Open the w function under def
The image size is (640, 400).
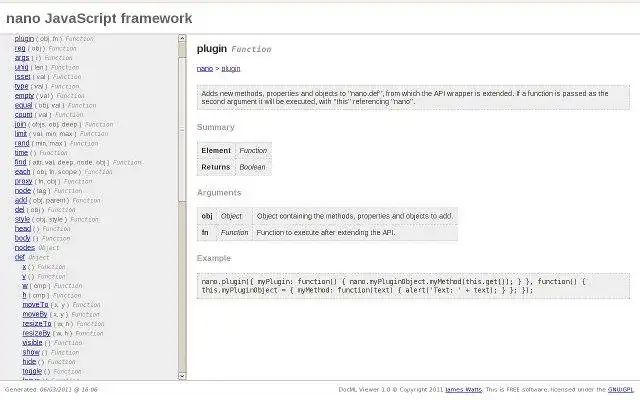25,286
